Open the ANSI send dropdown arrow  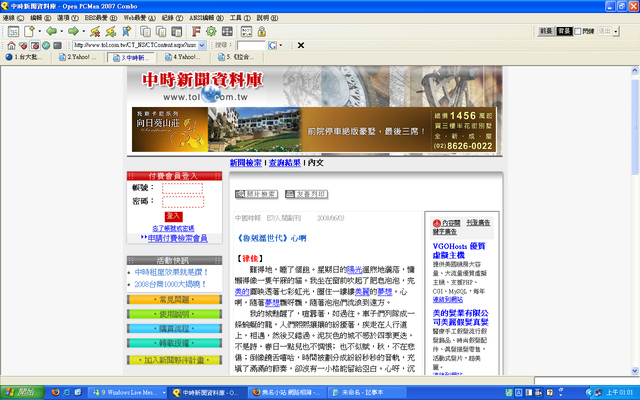pyautogui.click(x=616, y=31)
